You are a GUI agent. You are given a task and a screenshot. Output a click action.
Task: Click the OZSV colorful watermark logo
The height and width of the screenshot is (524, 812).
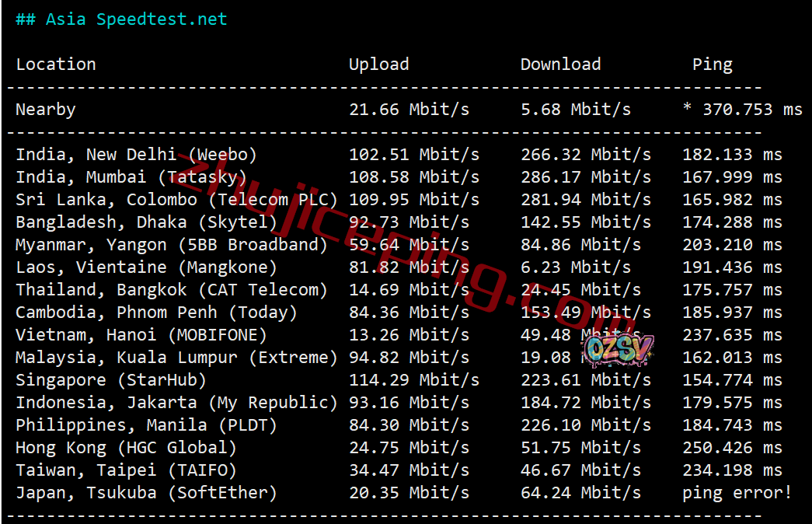pos(619,351)
